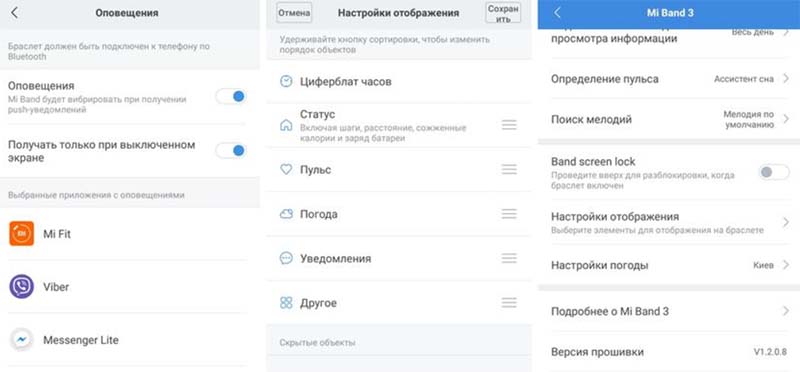Screen dimensions: 800x372
Task: Grab the sort handle for Другое
Action: pos(509,303)
